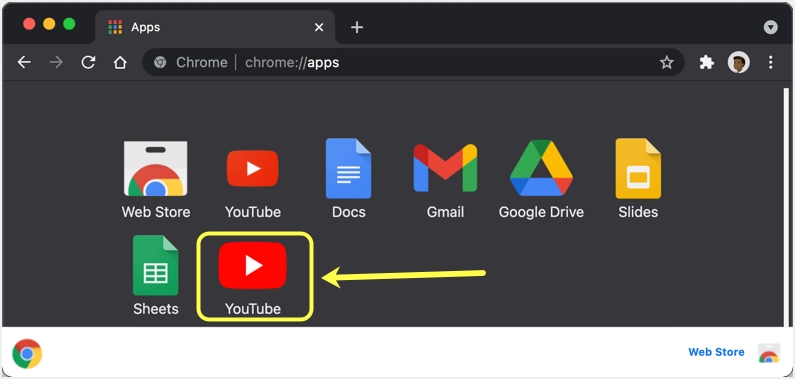Screen dimensions: 795x379
Task: Click the Web Store link at bottom
Action: (x=716, y=352)
